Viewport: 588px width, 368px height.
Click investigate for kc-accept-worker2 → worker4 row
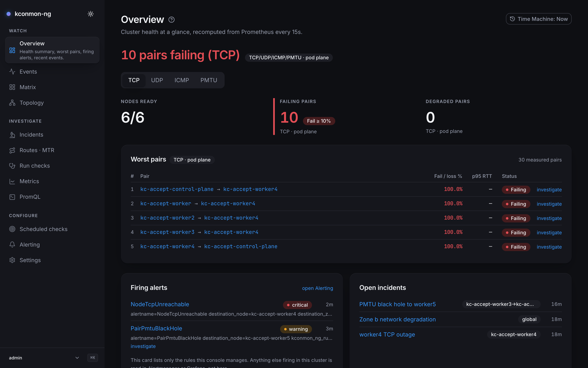pos(549,218)
